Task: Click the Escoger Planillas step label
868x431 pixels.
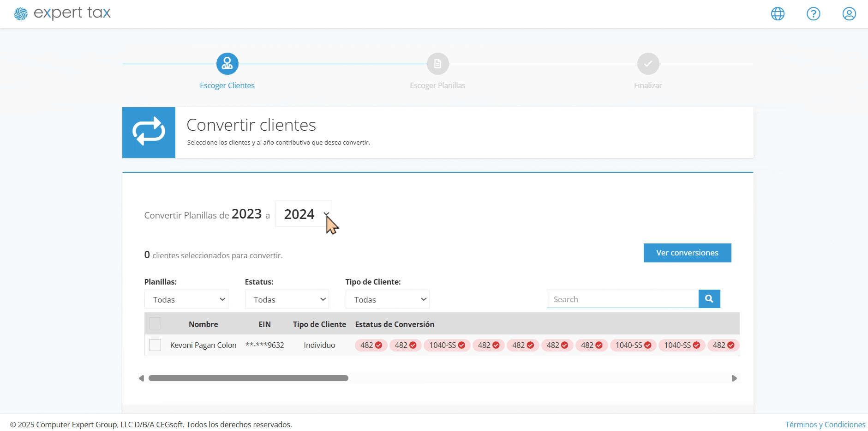Action: [437, 85]
